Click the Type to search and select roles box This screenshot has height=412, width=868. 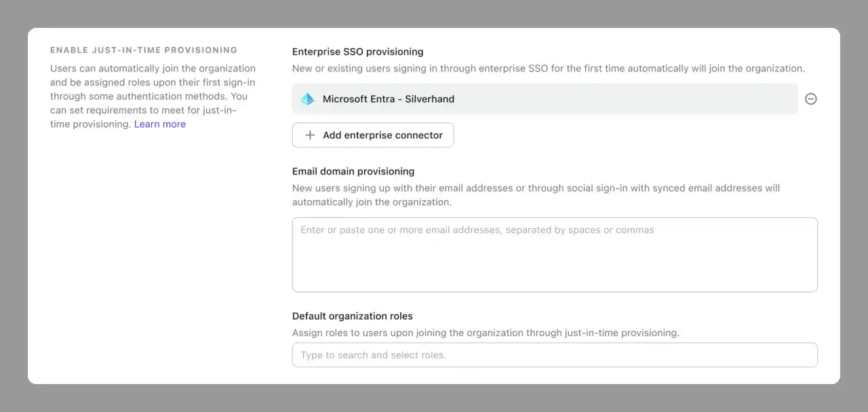coord(555,354)
